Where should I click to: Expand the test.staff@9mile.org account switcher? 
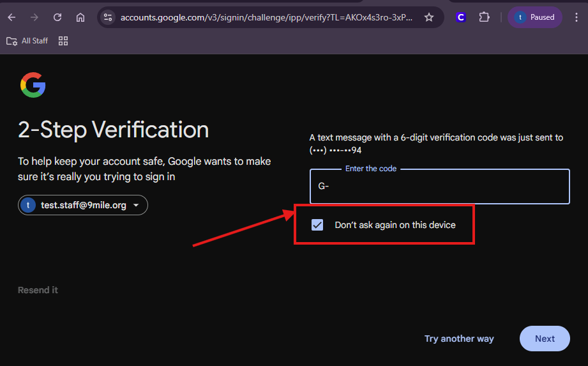tap(83, 205)
